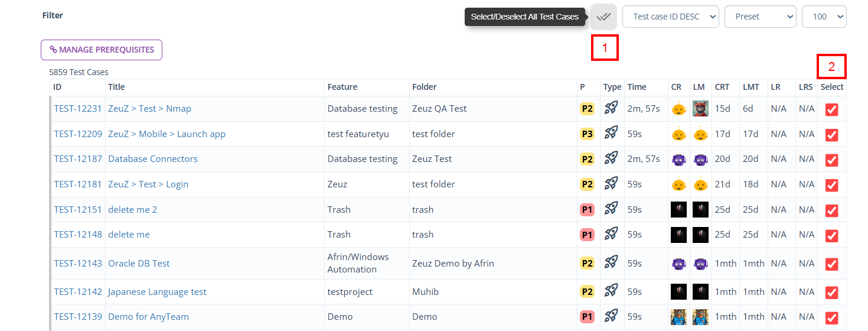Click rocket type icon for TEST-12231
Screen dimensions: 868x331
click(611, 109)
